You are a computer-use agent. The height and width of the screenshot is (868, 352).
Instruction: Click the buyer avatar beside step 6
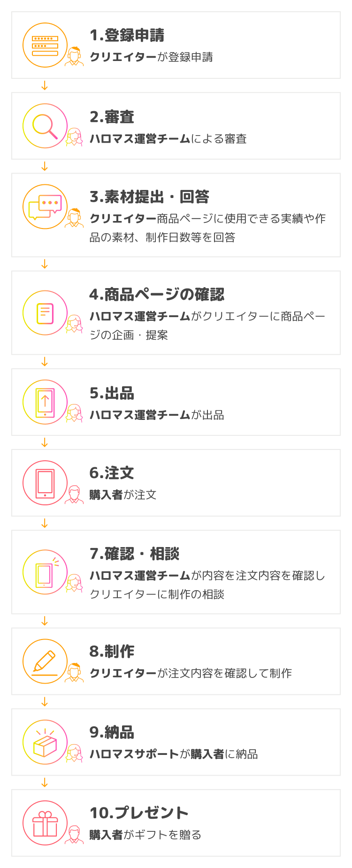(x=74, y=495)
